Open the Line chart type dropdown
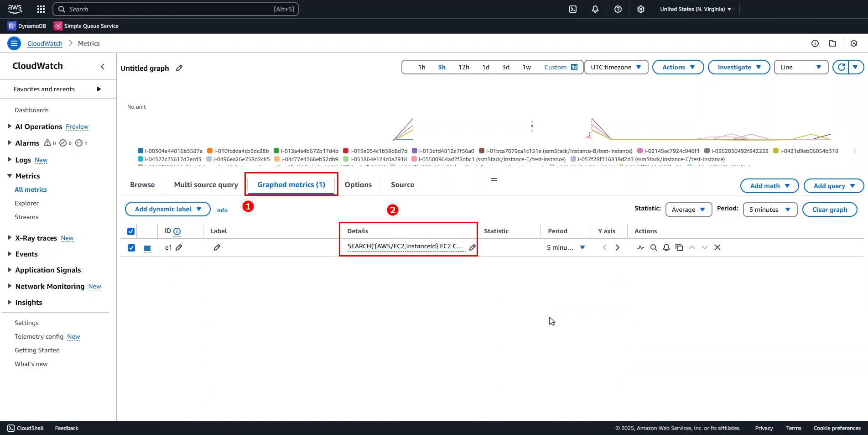Image resolution: width=868 pixels, height=435 pixels. pos(801,67)
